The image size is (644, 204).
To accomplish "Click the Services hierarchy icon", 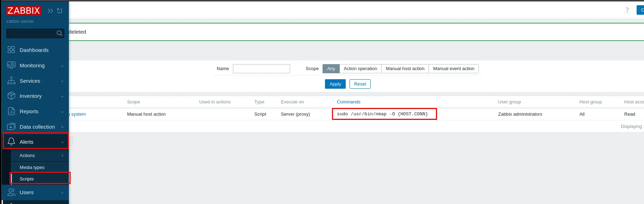I will [x=11, y=81].
